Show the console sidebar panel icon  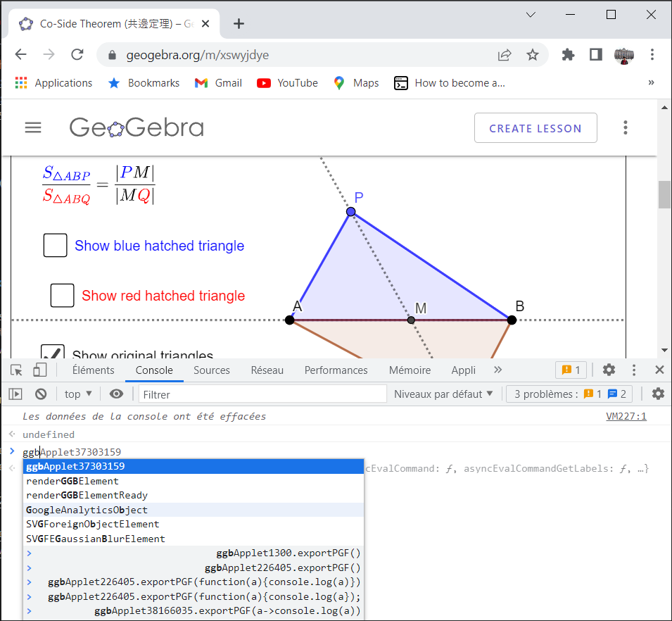(15, 394)
